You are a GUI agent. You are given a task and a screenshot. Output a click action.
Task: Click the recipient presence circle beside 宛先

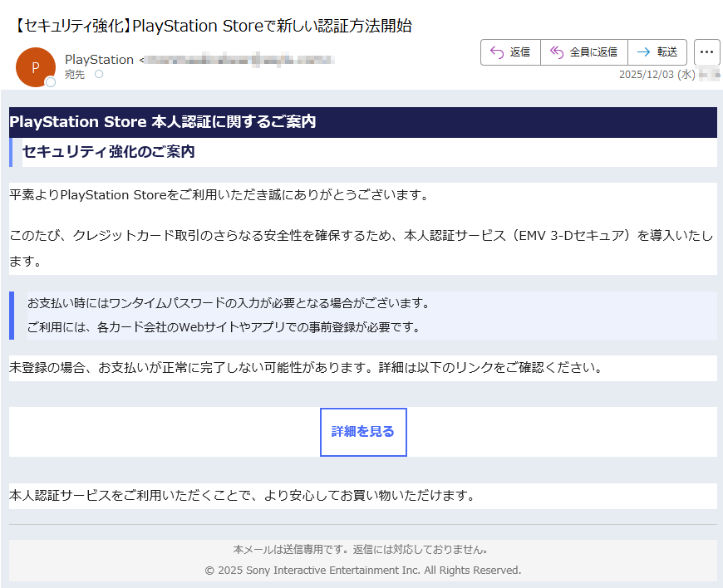(x=99, y=75)
